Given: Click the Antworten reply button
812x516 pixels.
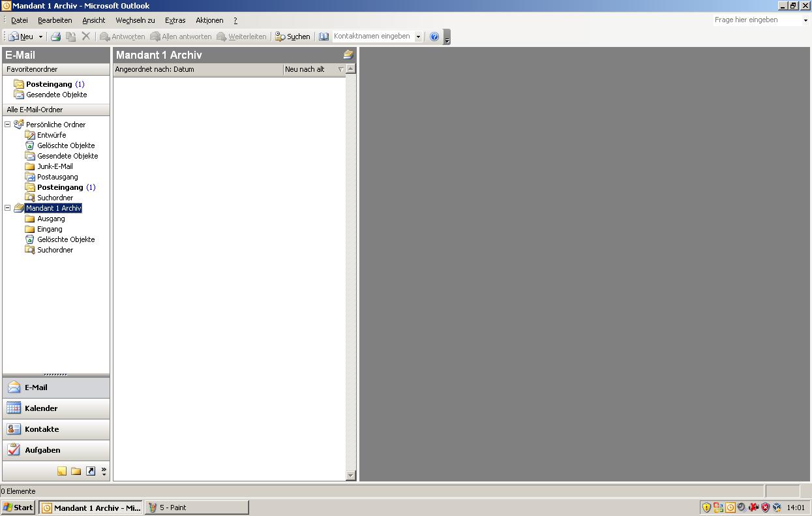Looking at the screenshot, I should (x=122, y=37).
